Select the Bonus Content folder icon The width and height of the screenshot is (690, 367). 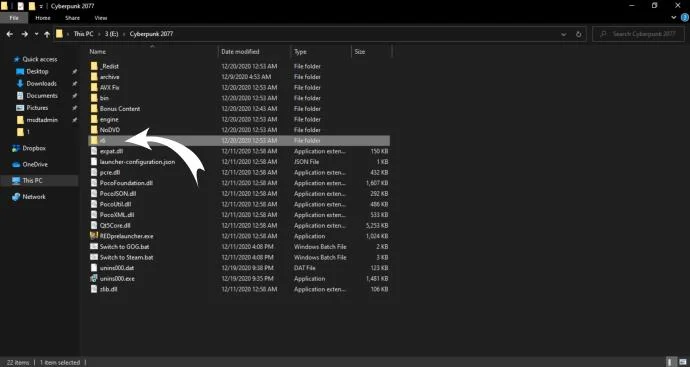click(x=94, y=108)
